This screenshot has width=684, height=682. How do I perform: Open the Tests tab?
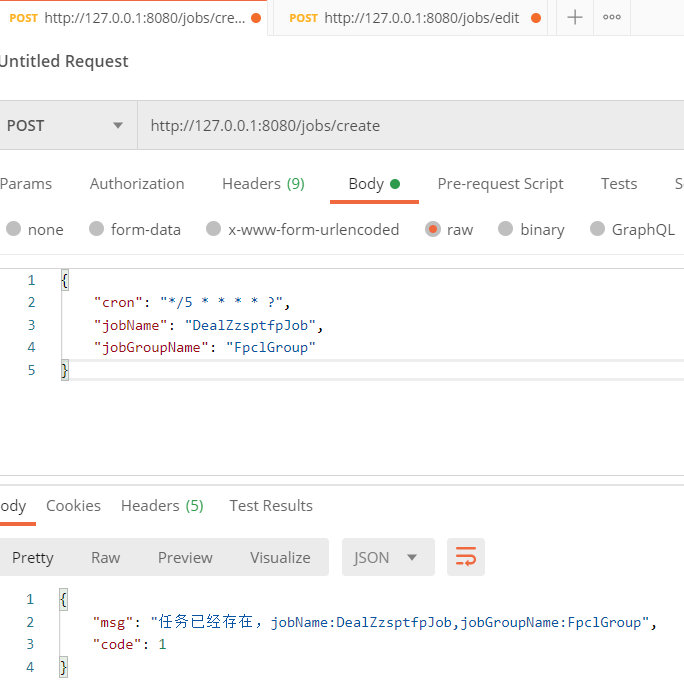619,184
